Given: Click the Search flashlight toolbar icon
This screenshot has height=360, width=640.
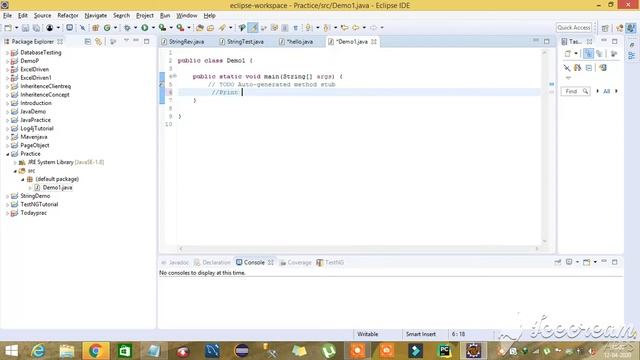Looking at the screenshot, I should (x=222, y=28).
